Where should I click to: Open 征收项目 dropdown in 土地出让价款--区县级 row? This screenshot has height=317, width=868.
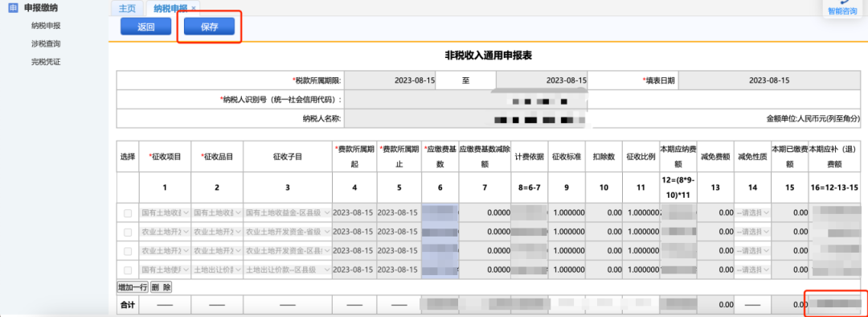click(165, 270)
